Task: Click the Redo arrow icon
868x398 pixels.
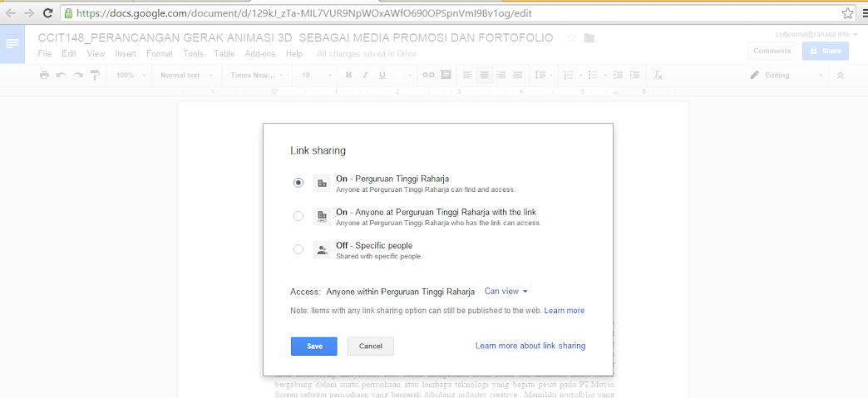Action: (x=78, y=76)
